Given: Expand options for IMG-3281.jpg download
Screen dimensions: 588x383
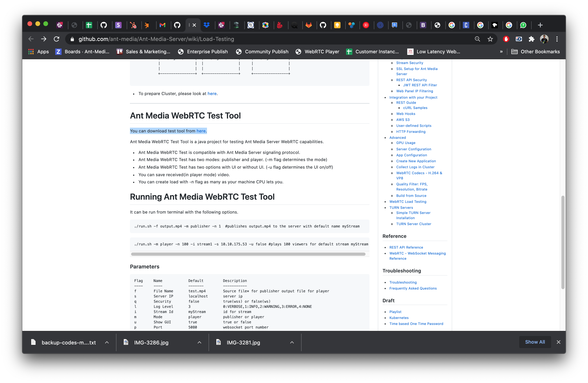Looking at the screenshot, I should [292, 342].
